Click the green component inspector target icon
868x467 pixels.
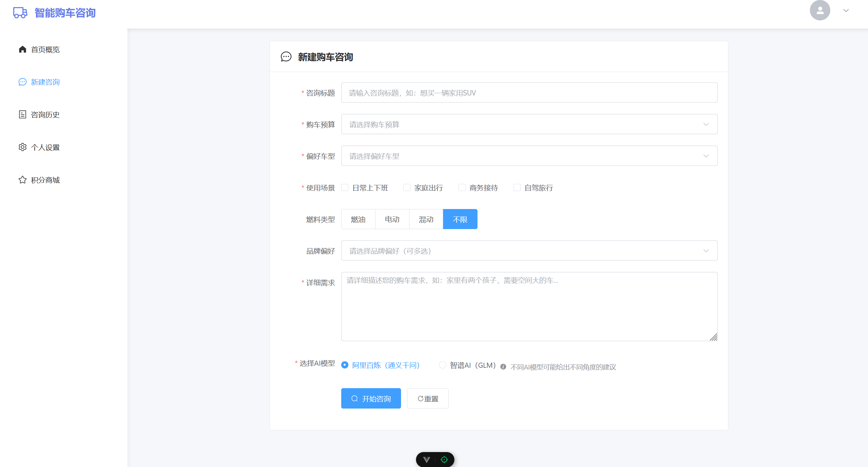point(444,460)
